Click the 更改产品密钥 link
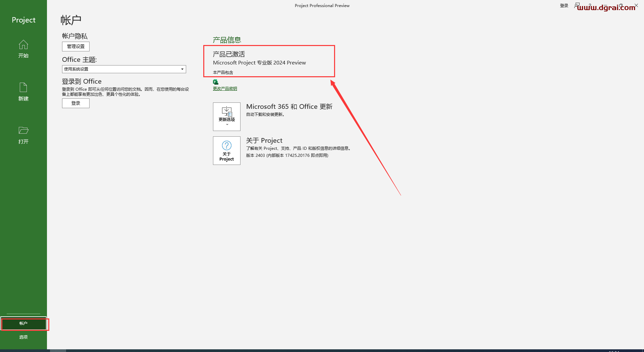Viewport: 644px width, 352px height. click(225, 89)
